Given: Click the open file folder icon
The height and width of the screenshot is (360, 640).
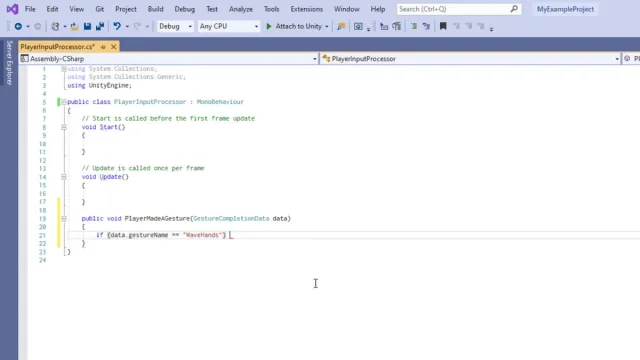Looking at the screenshot, I should [x=74, y=27].
